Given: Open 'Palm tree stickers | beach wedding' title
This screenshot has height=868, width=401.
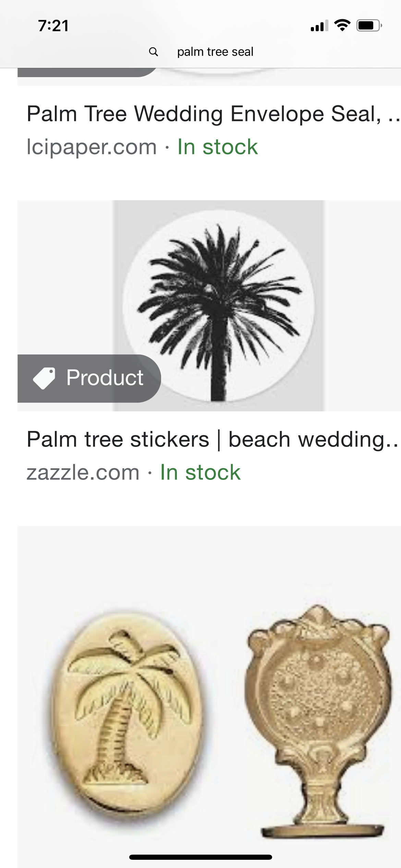Looking at the screenshot, I should click(x=212, y=439).
